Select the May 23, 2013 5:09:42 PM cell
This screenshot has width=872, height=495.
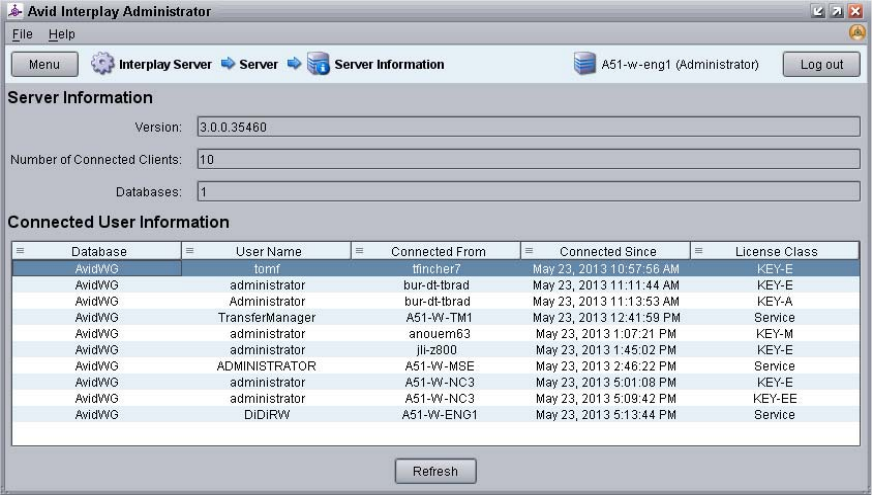[x=606, y=398]
